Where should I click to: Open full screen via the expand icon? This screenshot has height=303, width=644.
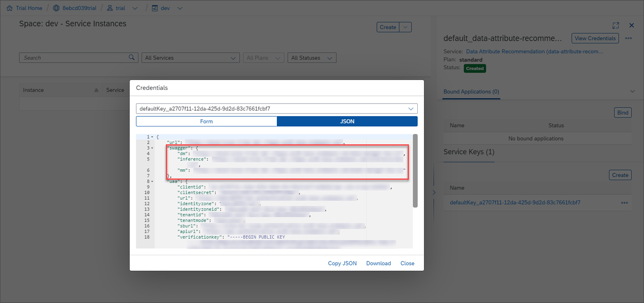pos(616,25)
